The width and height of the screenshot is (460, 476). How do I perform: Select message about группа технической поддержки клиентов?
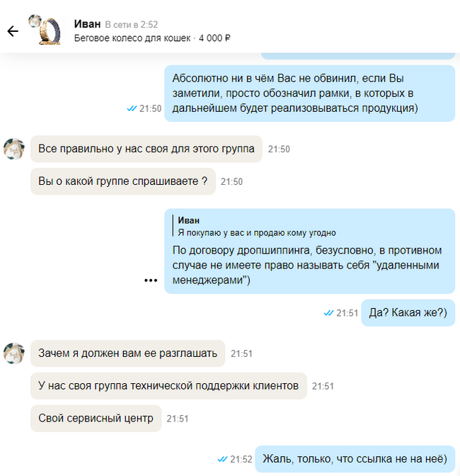coord(168,386)
